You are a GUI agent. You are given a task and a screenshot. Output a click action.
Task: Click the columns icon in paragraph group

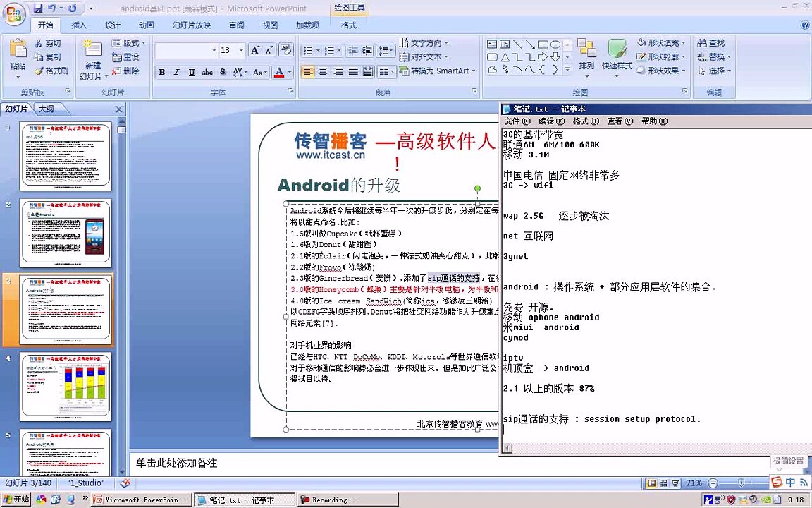pyautogui.click(x=383, y=71)
